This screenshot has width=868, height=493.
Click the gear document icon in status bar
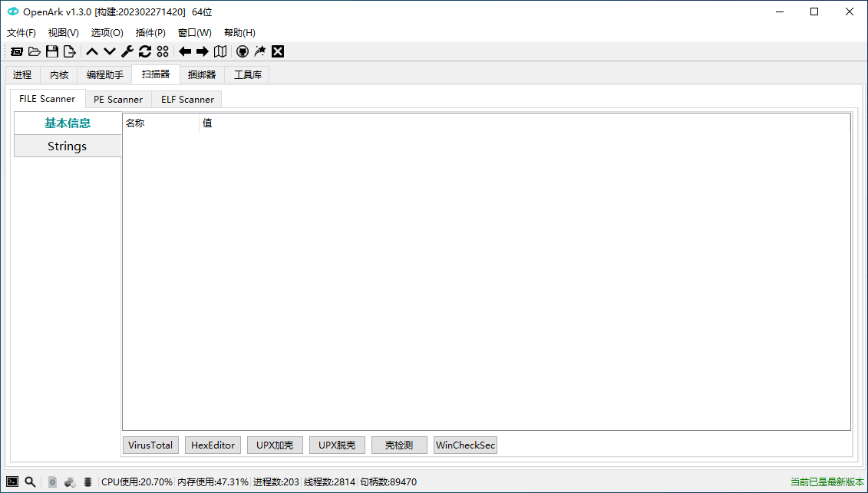point(53,482)
